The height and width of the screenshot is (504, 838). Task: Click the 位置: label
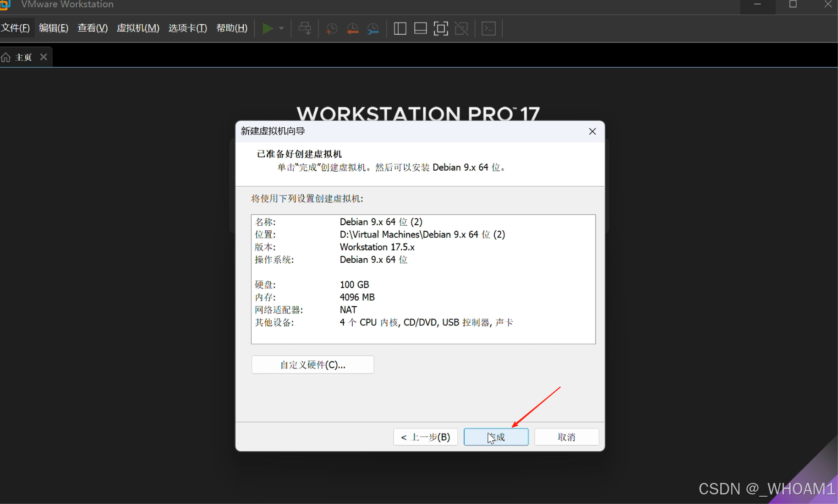pyautogui.click(x=265, y=234)
